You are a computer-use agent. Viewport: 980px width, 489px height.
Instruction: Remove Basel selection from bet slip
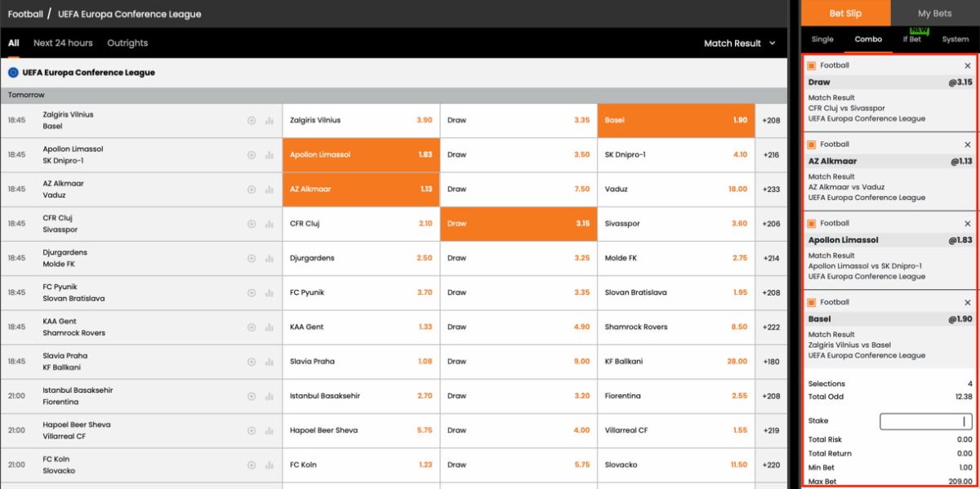coord(968,302)
